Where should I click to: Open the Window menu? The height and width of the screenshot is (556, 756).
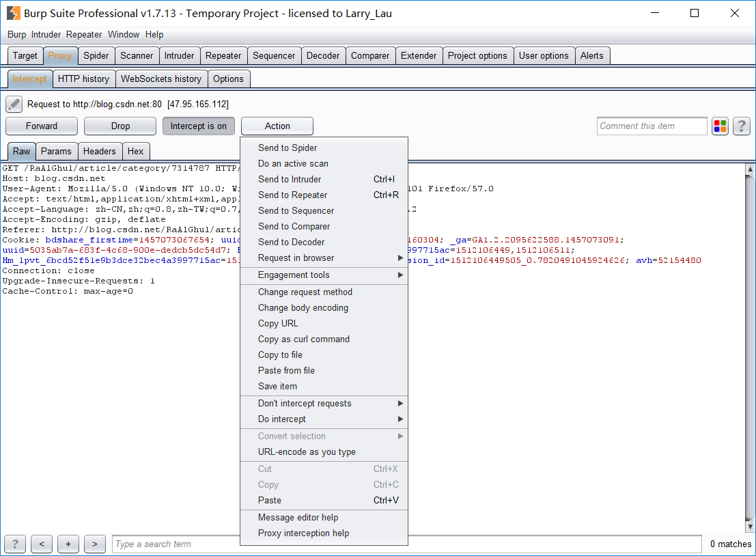(124, 35)
